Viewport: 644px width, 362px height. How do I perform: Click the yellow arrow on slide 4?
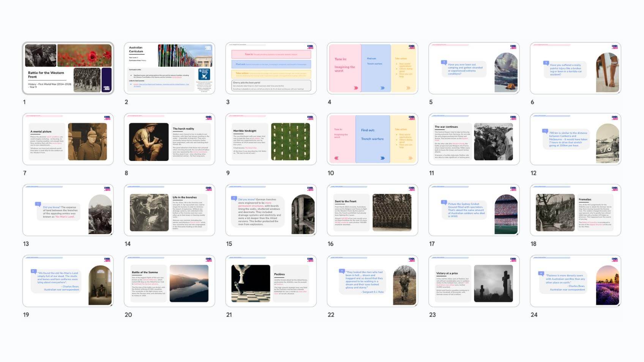[409, 88]
